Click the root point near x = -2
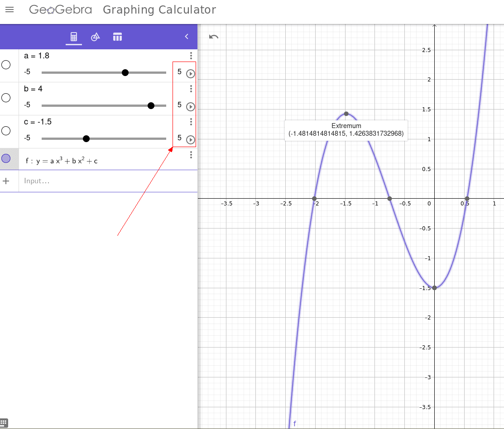Image resolution: width=504 pixels, height=429 pixels. click(314, 199)
